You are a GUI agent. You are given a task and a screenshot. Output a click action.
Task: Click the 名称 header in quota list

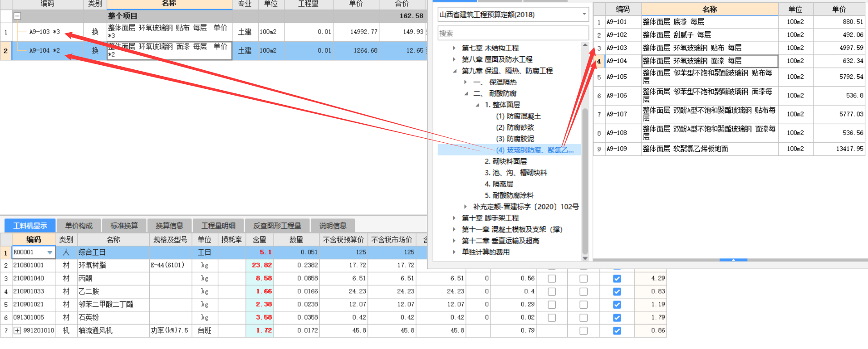click(710, 9)
